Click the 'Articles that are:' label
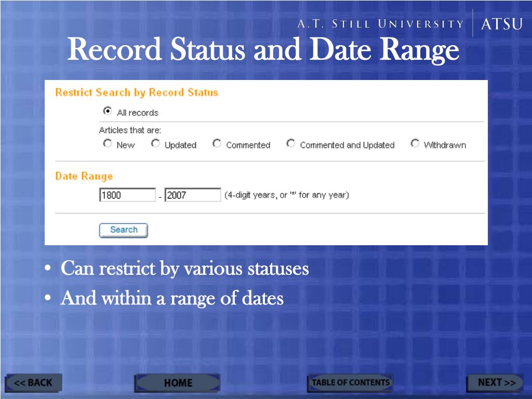This screenshot has width=532, height=399. (x=130, y=130)
